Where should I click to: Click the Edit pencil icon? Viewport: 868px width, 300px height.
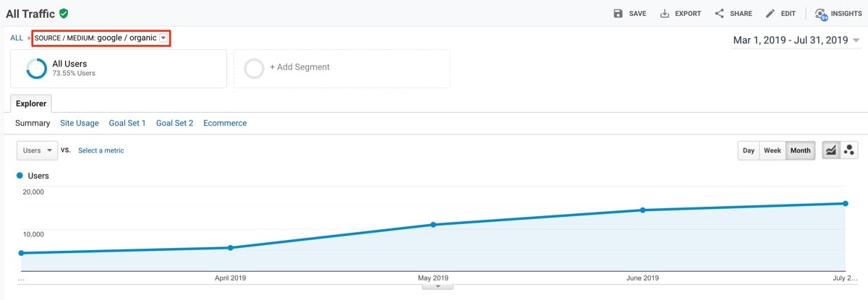770,13
